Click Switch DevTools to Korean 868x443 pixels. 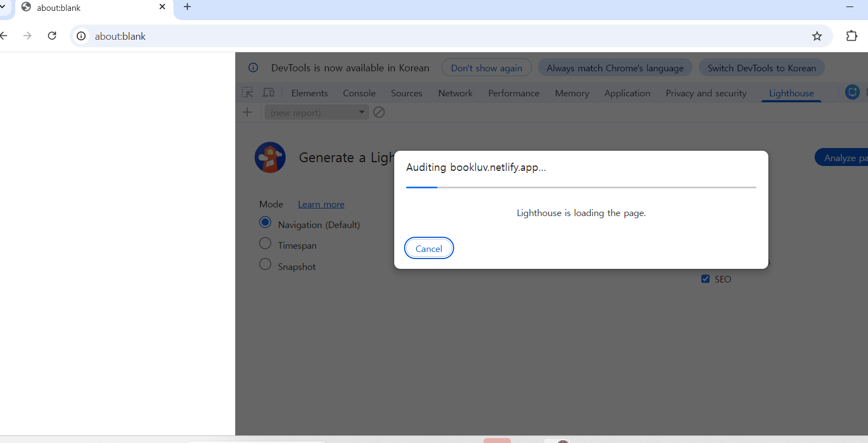[x=762, y=68]
